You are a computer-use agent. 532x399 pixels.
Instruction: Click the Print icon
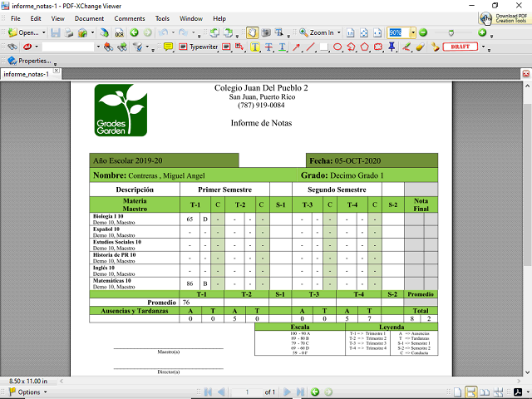pyautogui.click(x=68, y=32)
